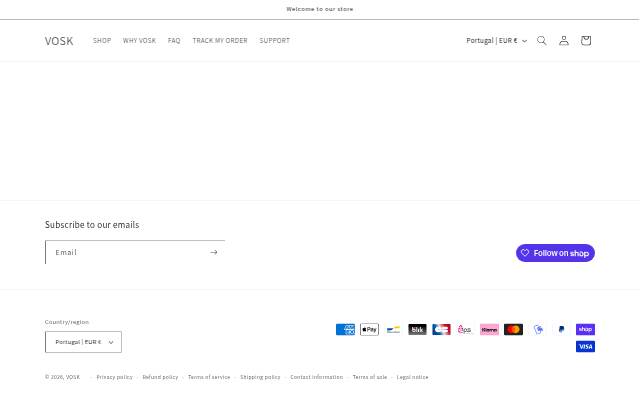
Task: Open the Terms of service link
Action: (x=209, y=377)
